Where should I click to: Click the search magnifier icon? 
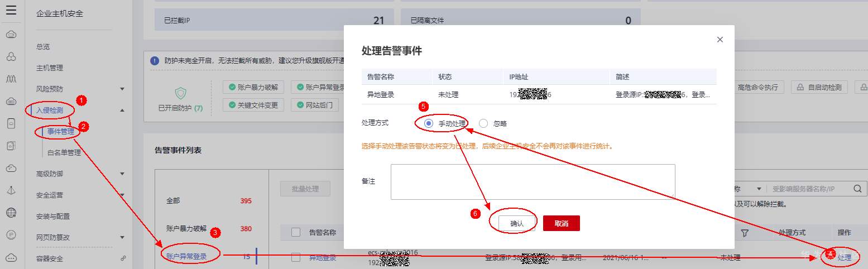tap(857, 189)
